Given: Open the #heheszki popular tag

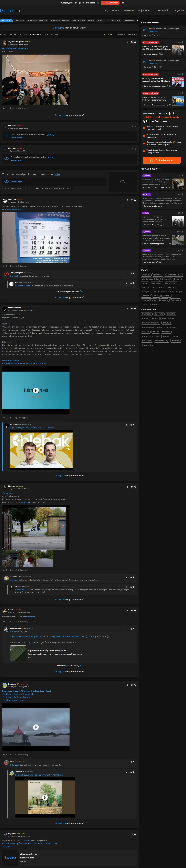Looking at the screenshot, I should (147, 314).
